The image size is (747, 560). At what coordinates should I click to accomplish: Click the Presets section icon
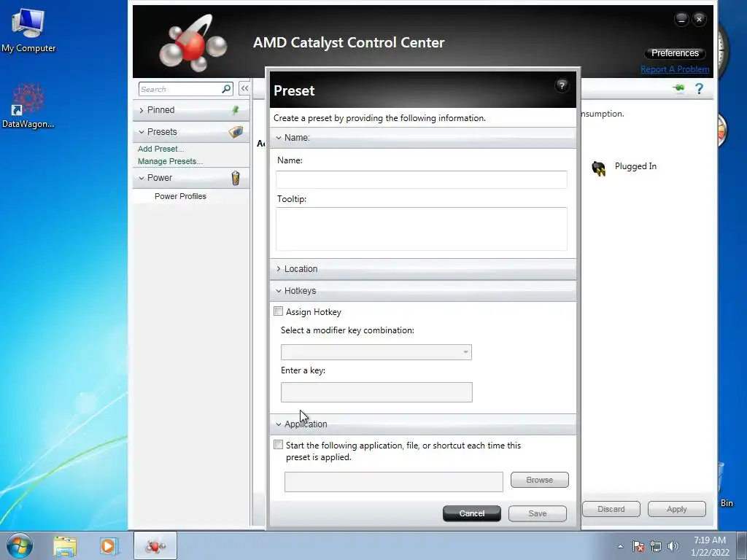(236, 132)
